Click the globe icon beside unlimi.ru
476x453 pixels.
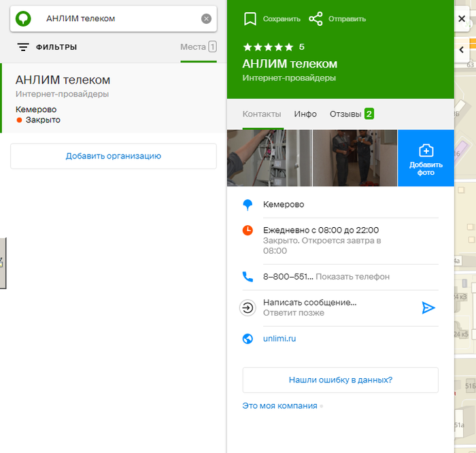pos(248,339)
